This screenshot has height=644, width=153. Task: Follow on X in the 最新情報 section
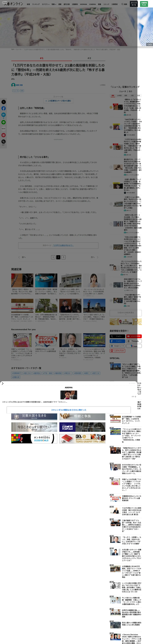click(x=117, y=336)
